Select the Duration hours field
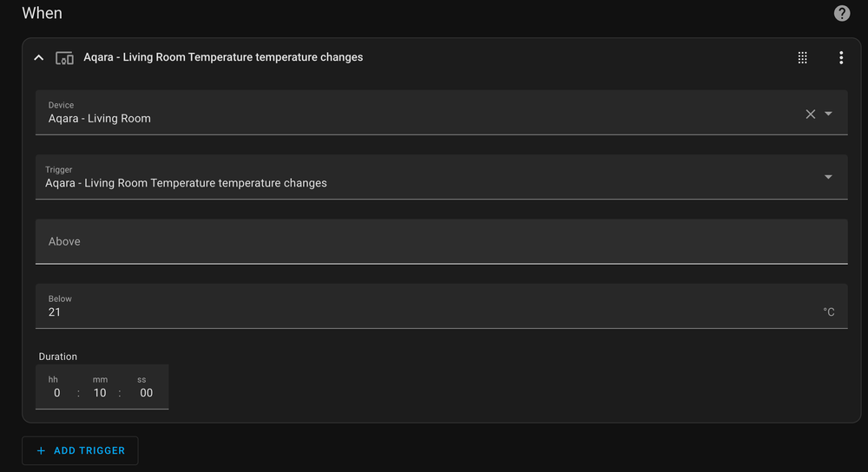This screenshot has width=868, height=472. pyautogui.click(x=56, y=393)
